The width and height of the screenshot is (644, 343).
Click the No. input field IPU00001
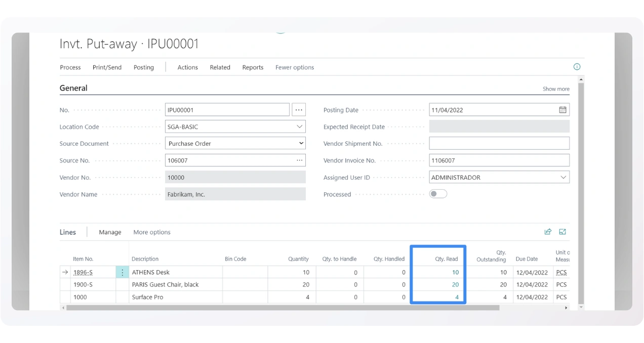(x=227, y=110)
